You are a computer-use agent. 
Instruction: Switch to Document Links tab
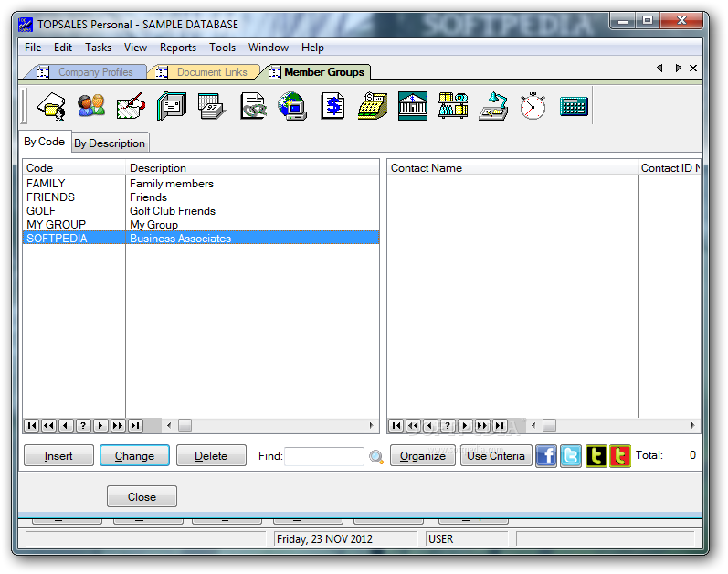pos(206,72)
